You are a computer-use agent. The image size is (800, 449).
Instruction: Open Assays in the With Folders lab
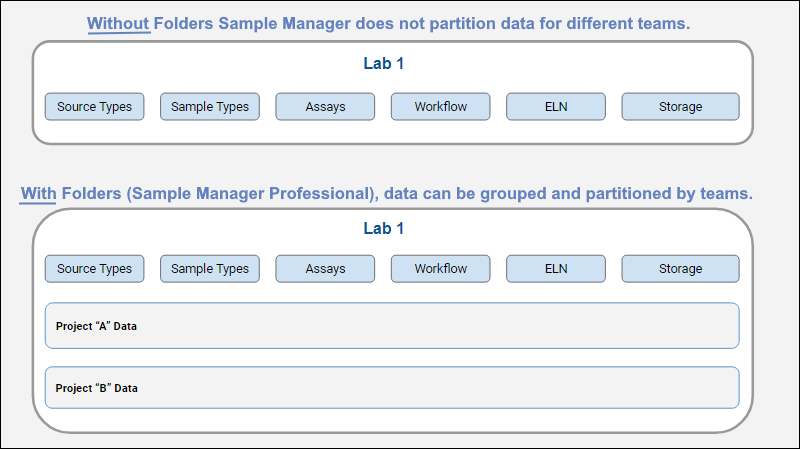pyautogui.click(x=325, y=269)
